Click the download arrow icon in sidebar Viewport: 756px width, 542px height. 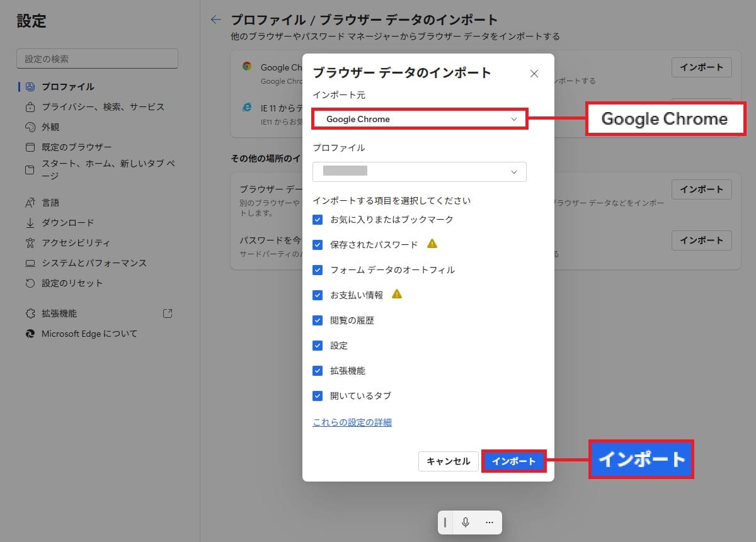tap(30, 223)
